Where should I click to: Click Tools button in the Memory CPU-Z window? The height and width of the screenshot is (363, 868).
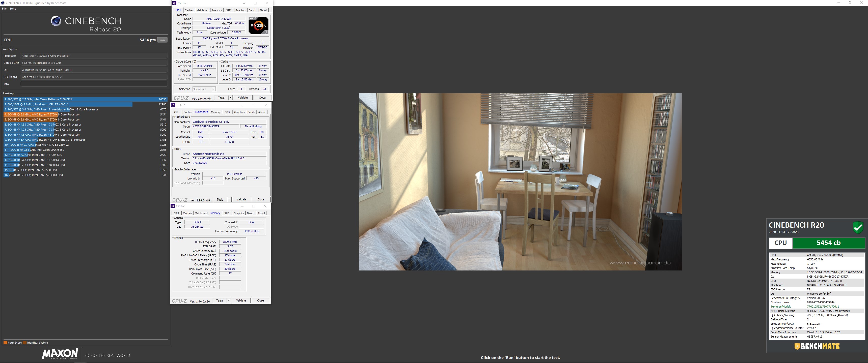(x=219, y=300)
